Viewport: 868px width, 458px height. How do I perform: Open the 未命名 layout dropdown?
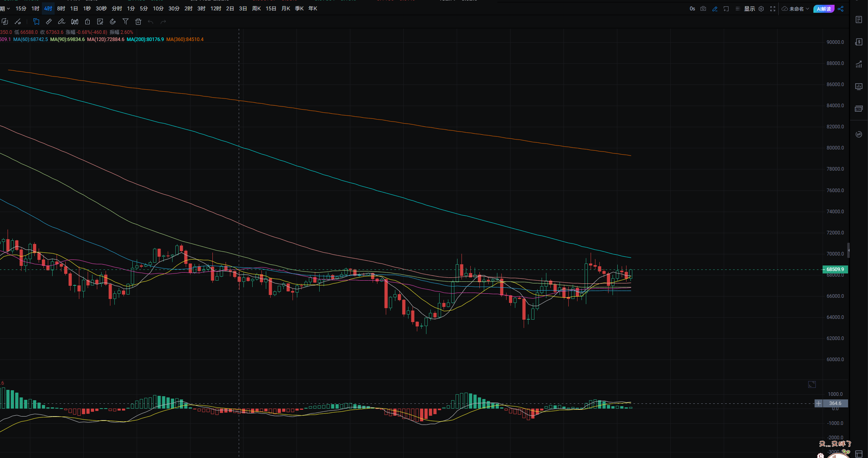coord(795,9)
